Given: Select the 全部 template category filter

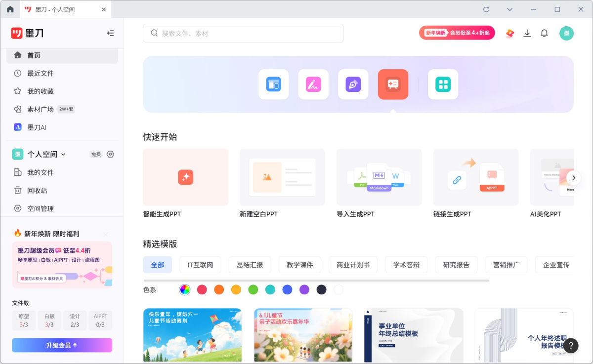Looking at the screenshot, I should [x=158, y=265].
